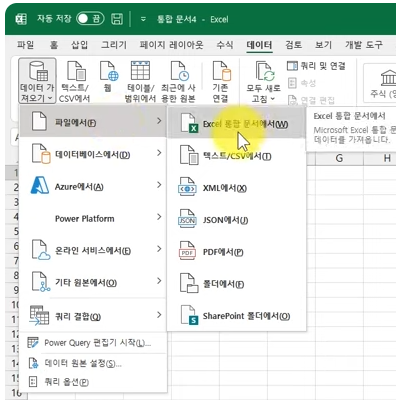Select column H header

pos(387,158)
